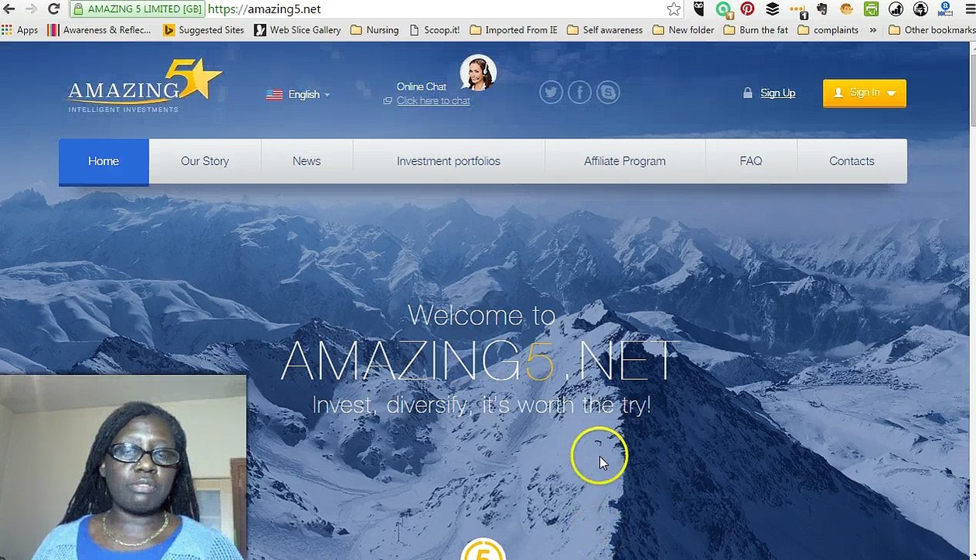
Task: Open the Evernote elephant extension
Action: pyautogui.click(x=822, y=9)
